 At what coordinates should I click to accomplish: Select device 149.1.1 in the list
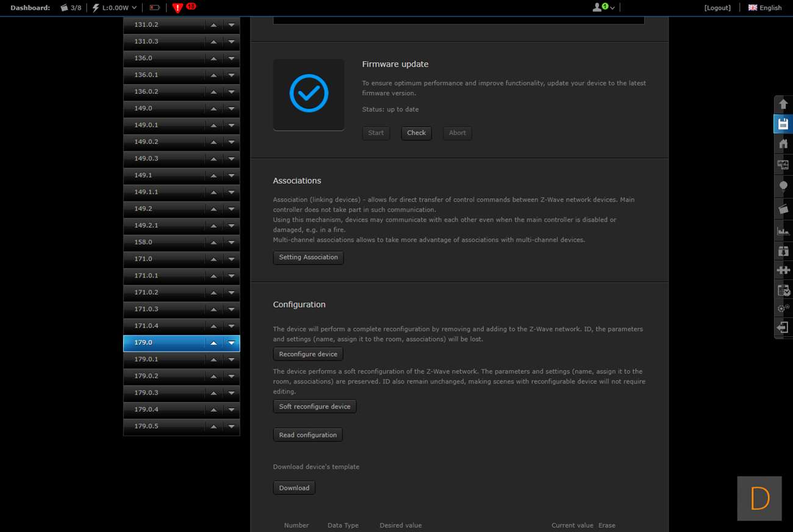pos(163,192)
